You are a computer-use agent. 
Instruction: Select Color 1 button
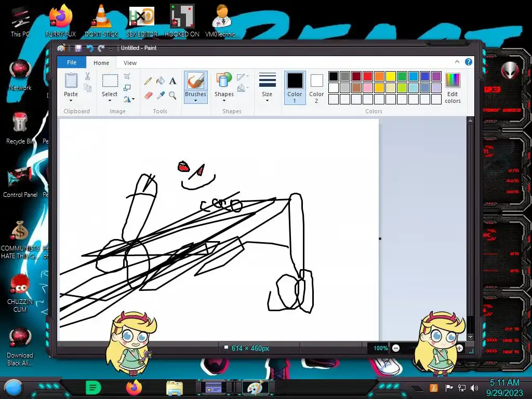click(x=295, y=87)
